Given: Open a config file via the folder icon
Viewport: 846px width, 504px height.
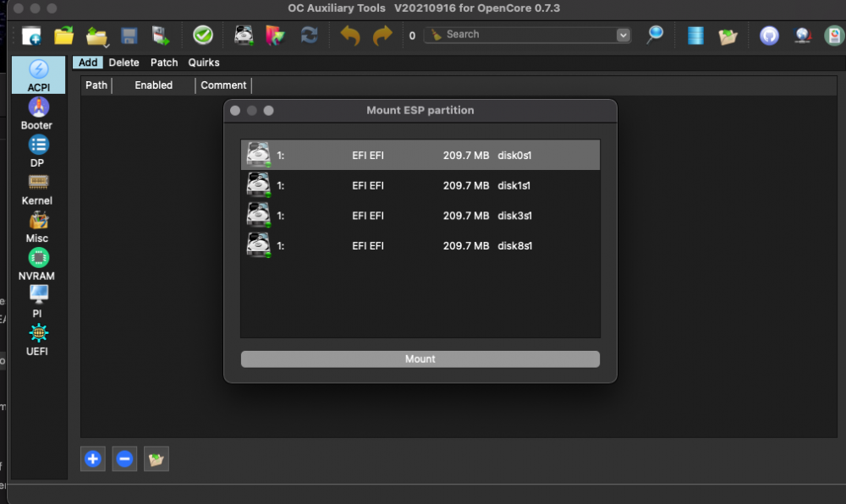Looking at the screenshot, I should tap(63, 36).
